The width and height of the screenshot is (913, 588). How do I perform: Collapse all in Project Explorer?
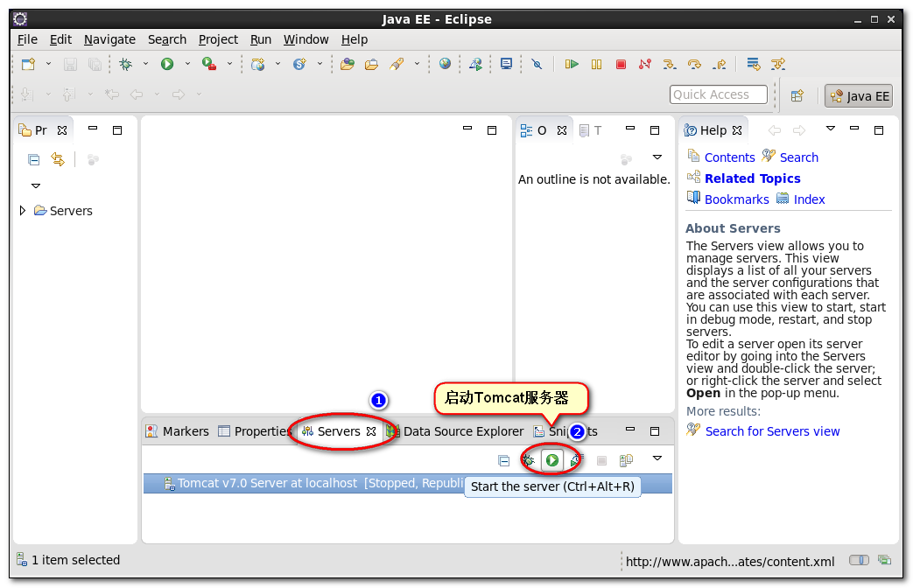(x=34, y=159)
